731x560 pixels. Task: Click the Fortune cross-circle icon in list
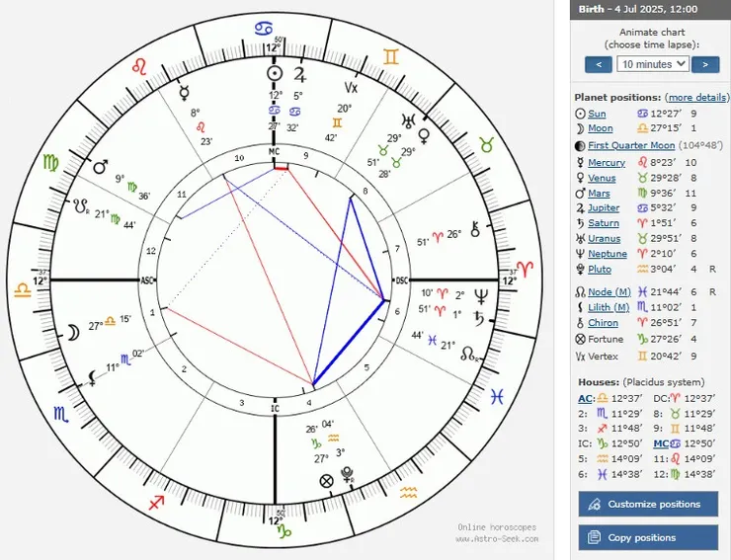tap(580, 339)
